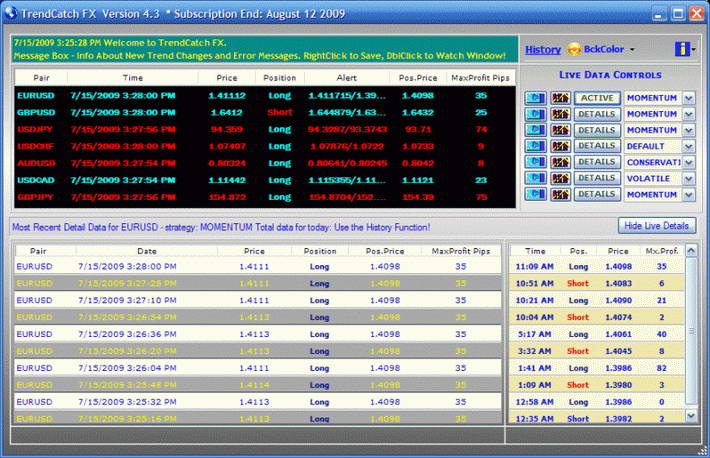The height and width of the screenshot is (458, 710).
Task: Click the dark red icon in the VOLATILE strategy row
Action: tap(560, 178)
